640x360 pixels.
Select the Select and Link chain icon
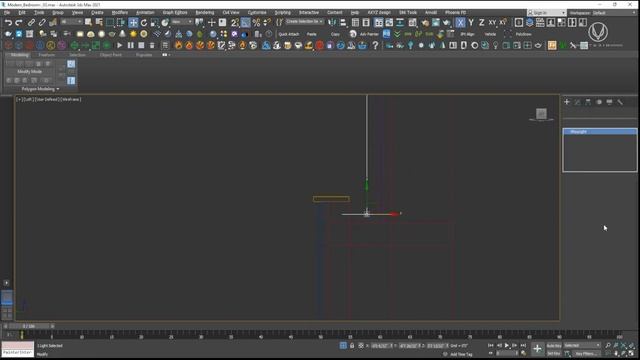tap(31, 22)
